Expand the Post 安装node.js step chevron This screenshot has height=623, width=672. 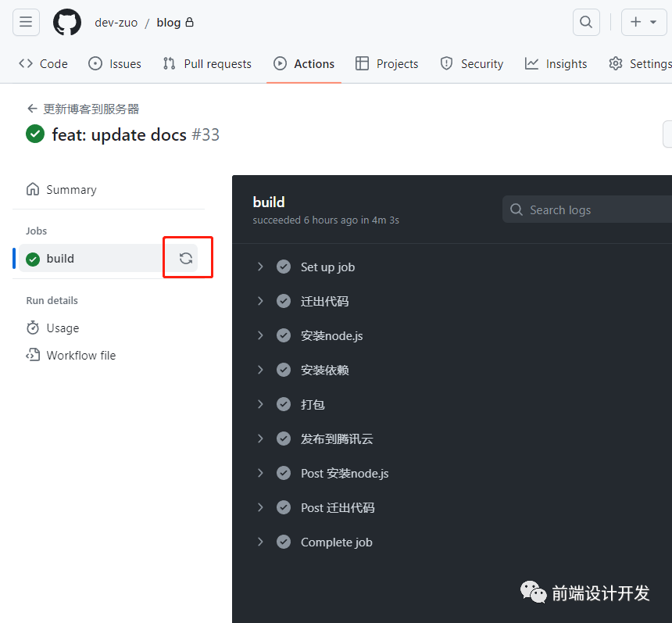(260, 473)
